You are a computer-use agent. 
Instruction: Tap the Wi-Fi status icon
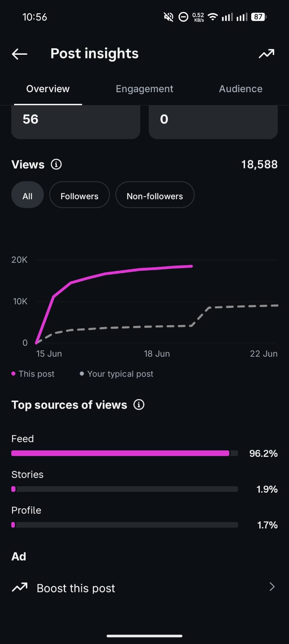(x=213, y=17)
